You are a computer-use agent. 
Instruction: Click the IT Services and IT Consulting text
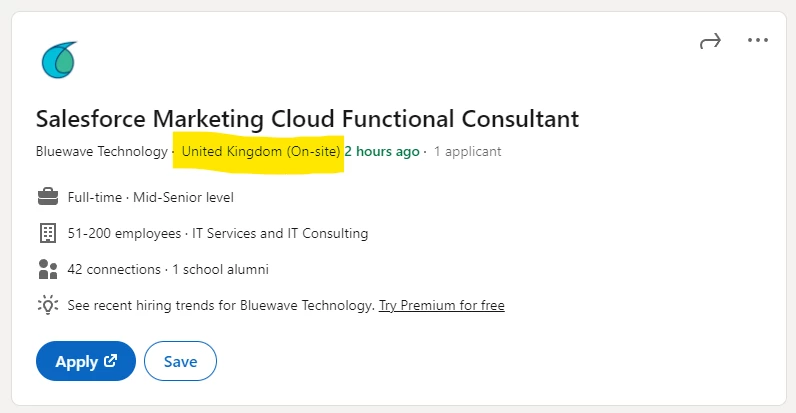point(280,233)
